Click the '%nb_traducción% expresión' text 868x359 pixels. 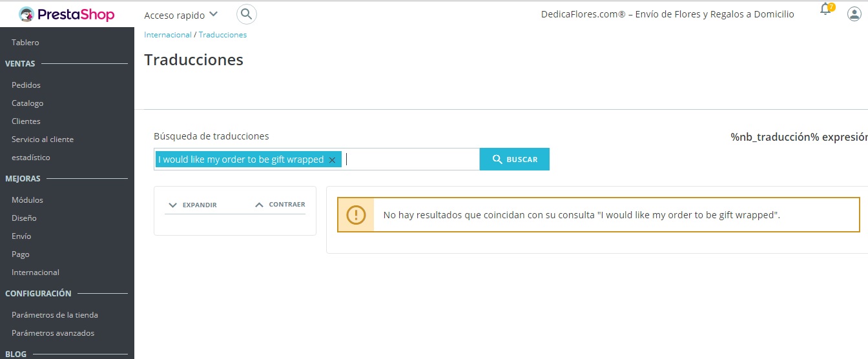click(800, 137)
